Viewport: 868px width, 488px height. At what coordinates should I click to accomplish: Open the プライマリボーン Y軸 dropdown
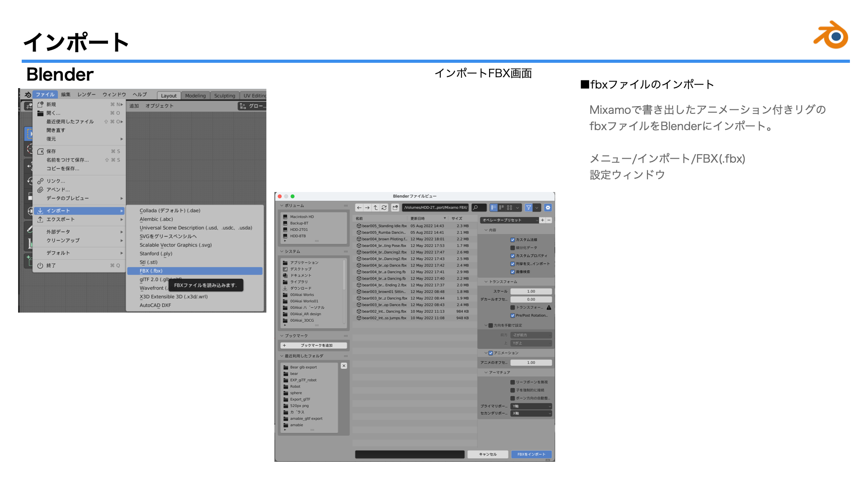pos(531,407)
